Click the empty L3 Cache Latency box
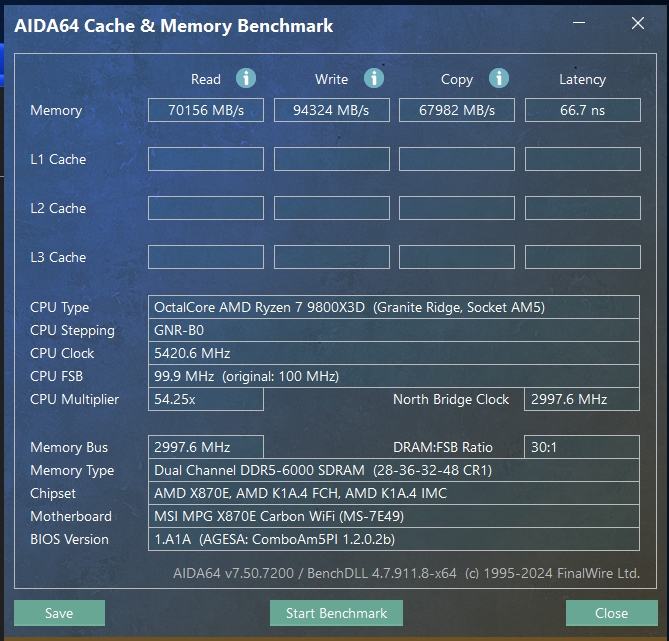 point(582,257)
